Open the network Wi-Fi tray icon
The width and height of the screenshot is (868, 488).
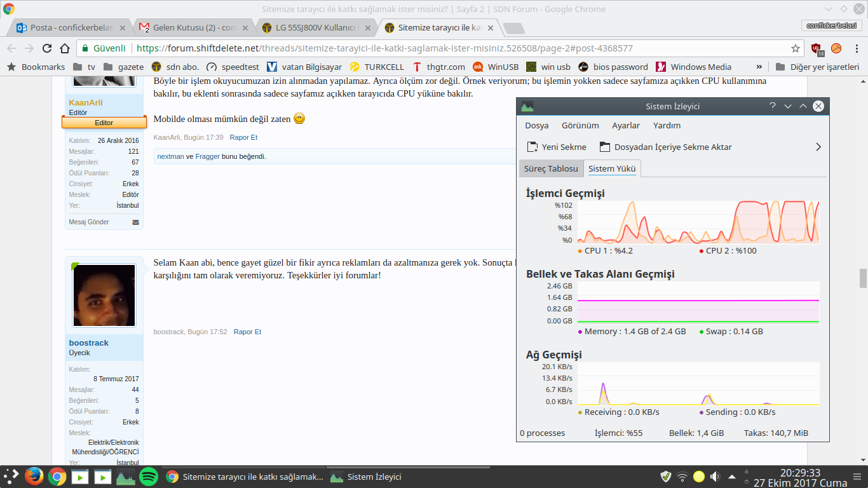click(682, 477)
